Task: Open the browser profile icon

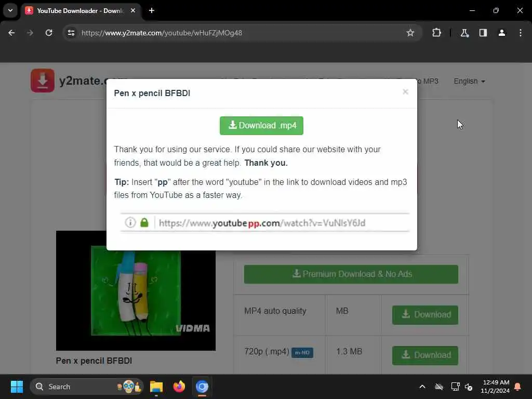Action: (502, 33)
